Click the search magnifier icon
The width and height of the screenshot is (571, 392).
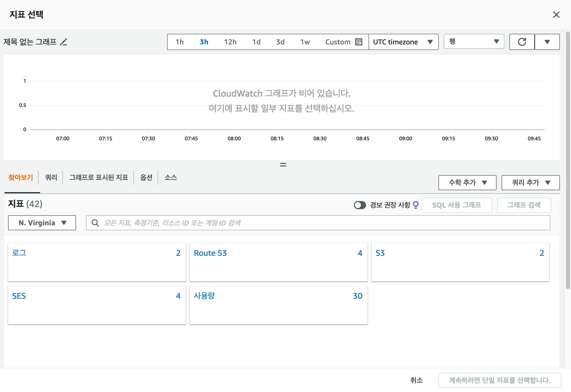click(x=95, y=223)
